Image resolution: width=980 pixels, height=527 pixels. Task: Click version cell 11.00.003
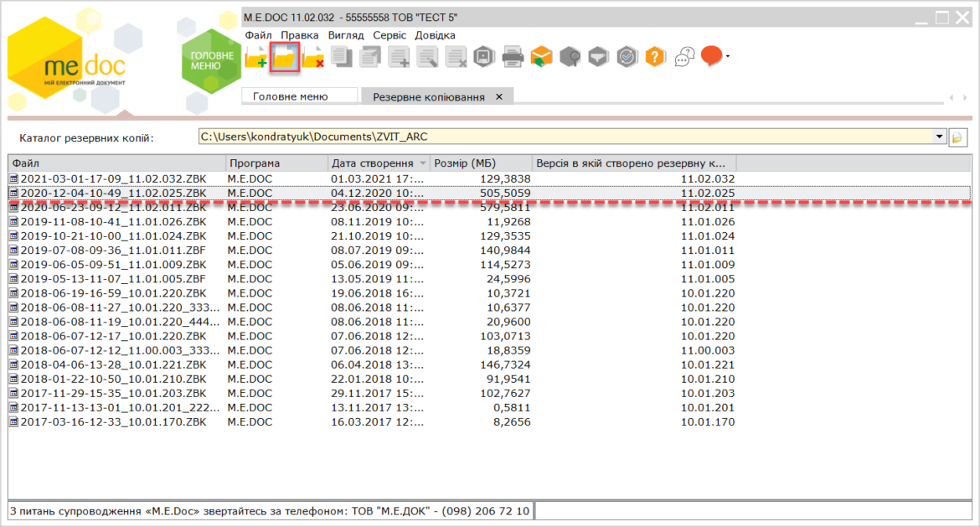[x=708, y=351]
